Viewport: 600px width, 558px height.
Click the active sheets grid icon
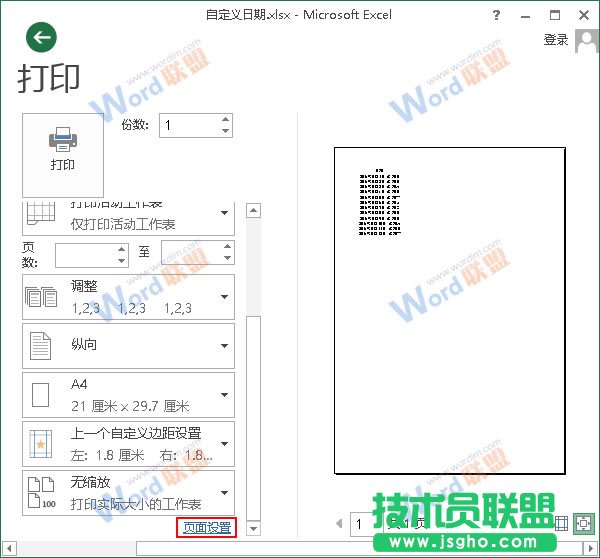tap(41, 213)
